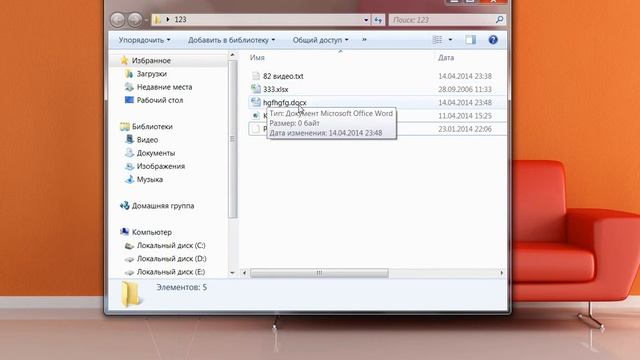Refresh the 123 folder view
The width and height of the screenshot is (640, 360).
click(378, 20)
